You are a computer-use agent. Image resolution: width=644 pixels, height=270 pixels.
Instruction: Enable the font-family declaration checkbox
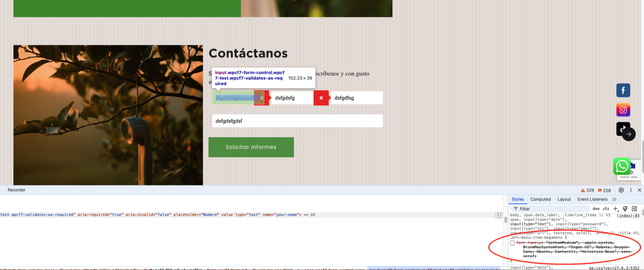(512, 243)
